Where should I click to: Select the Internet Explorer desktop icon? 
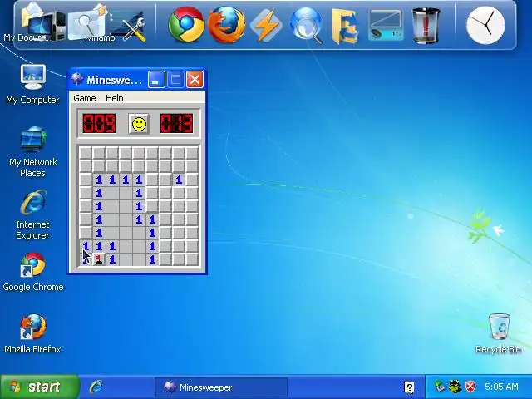pos(32,214)
